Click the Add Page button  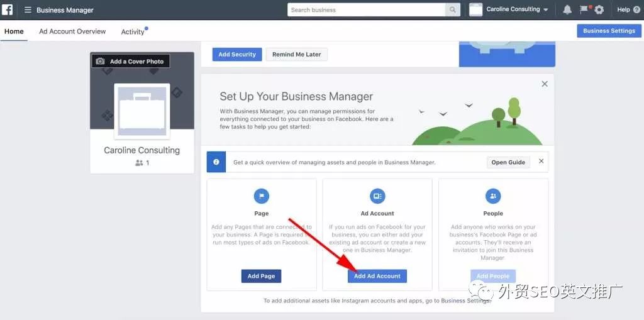point(261,276)
